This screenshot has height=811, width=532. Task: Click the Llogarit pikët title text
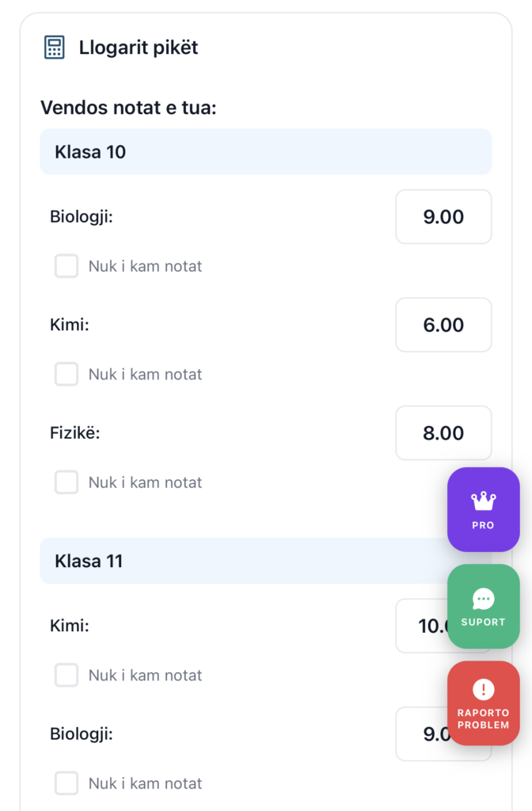click(x=139, y=48)
